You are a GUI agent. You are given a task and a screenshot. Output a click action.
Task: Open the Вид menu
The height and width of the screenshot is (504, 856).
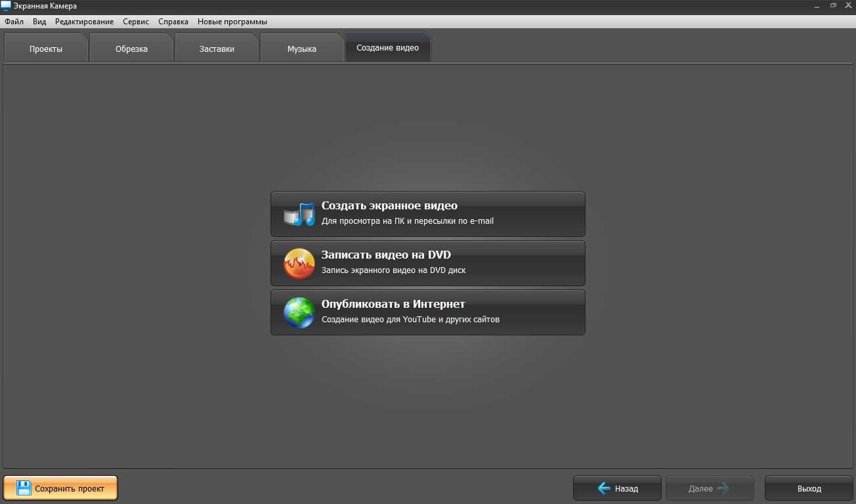coord(39,22)
